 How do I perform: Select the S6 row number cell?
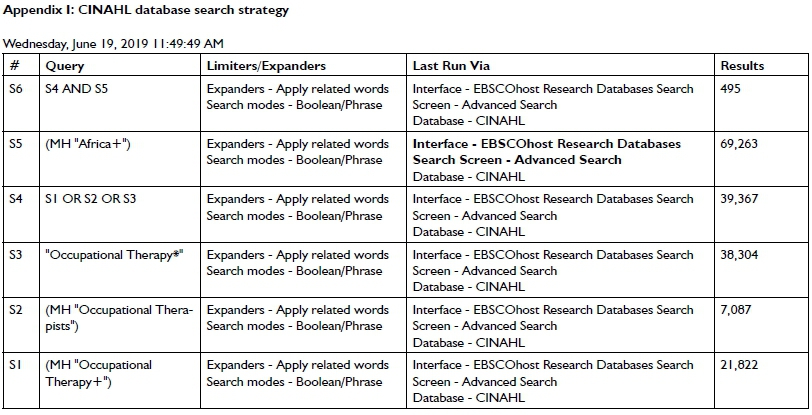(x=15, y=89)
